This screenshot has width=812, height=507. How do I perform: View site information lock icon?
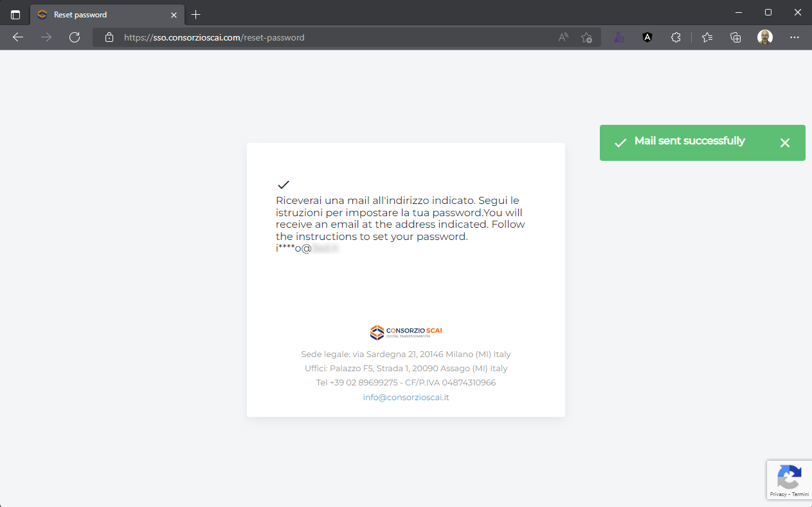[x=109, y=37]
